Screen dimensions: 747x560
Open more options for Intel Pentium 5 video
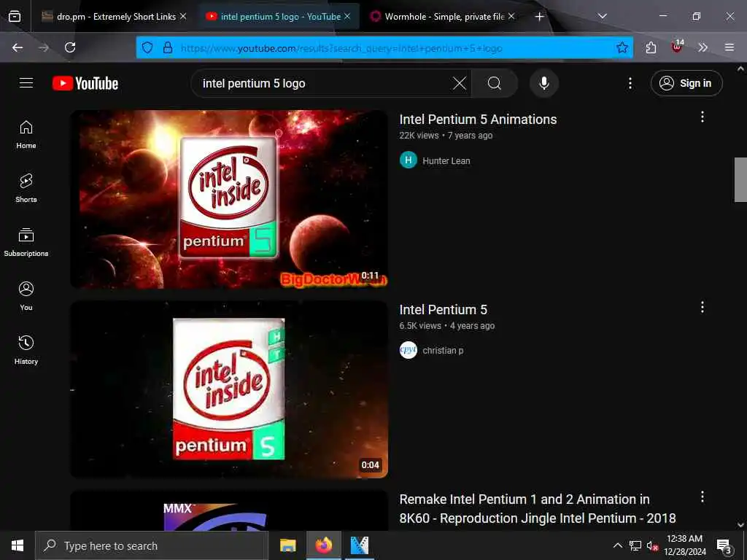click(702, 308)
